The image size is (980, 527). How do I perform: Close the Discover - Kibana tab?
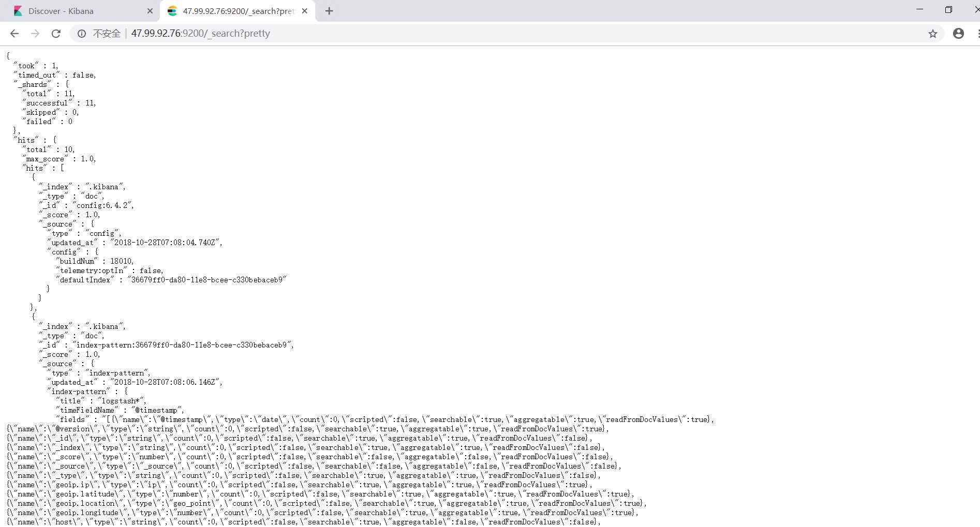150,11
